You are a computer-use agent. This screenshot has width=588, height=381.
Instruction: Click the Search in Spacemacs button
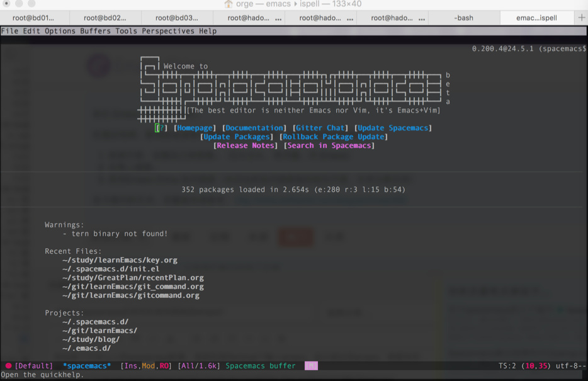329,145
